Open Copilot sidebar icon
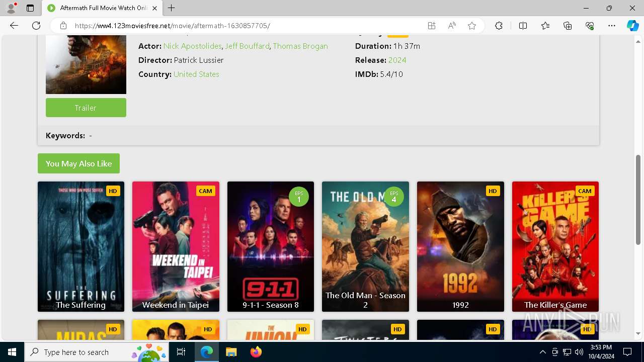644x362 pixels. coord(632,26)
